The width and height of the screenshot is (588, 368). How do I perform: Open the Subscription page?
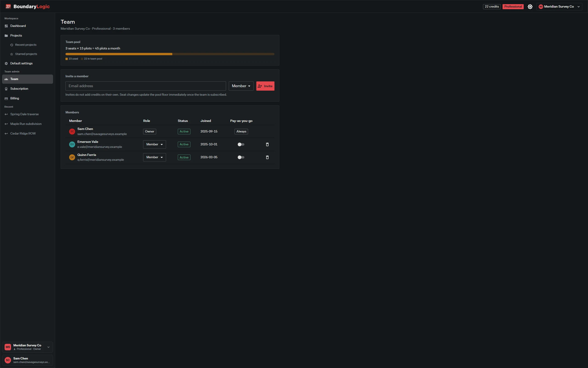coord(28,89)
